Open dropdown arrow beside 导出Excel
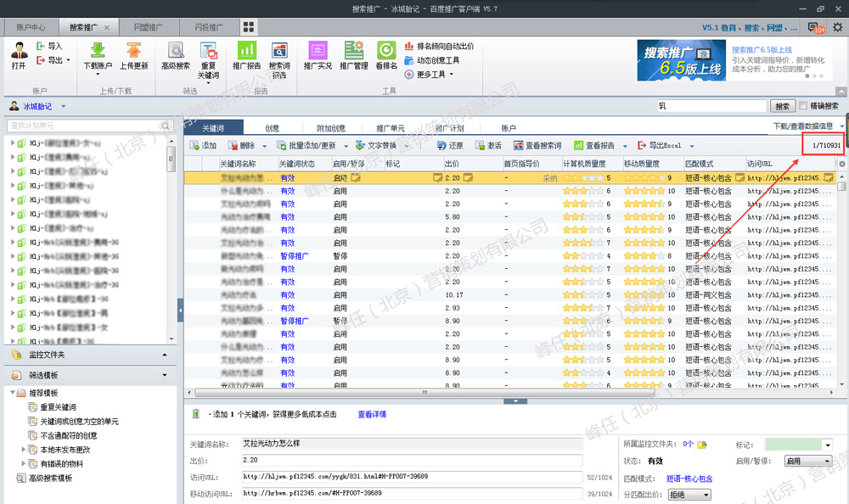Image resolution: width=849 pixels, height=504 pixels. coord(692,146)
